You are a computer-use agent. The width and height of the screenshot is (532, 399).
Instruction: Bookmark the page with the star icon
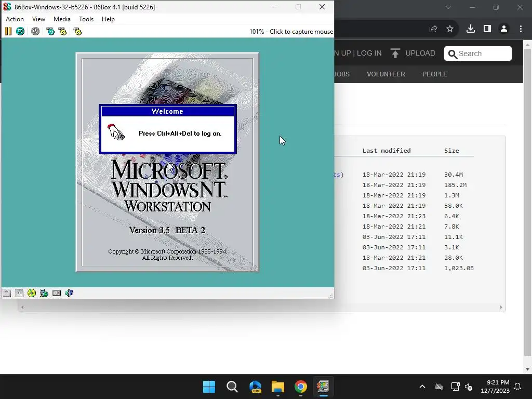(x=450, y=29)
